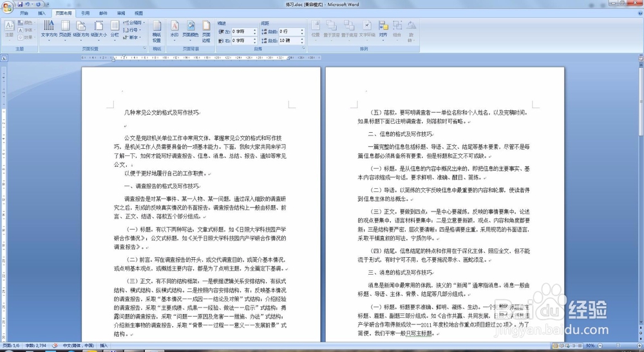The image size is (644, 352).
Task: Click the tab stop selector at ruler corner
Action: tap(4, 59)
